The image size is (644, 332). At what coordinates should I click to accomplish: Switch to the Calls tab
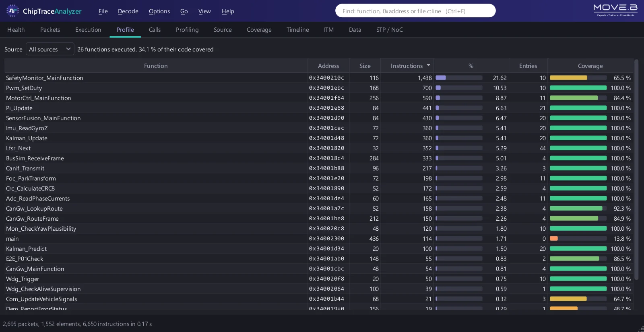pos(155,30)
